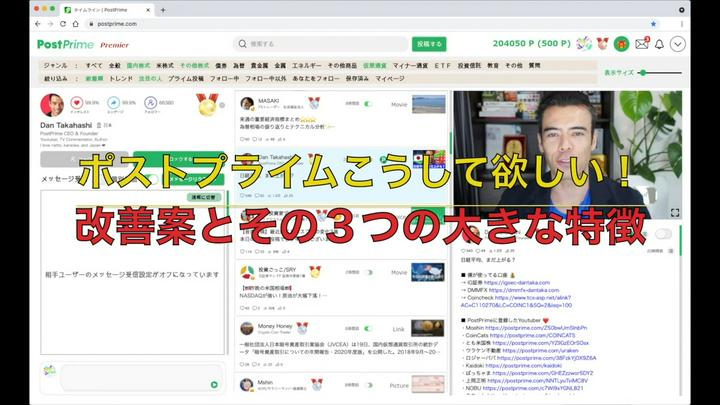
Task: Click the medal next to 投資ごっこ/SRY
Action: (315, 271)
